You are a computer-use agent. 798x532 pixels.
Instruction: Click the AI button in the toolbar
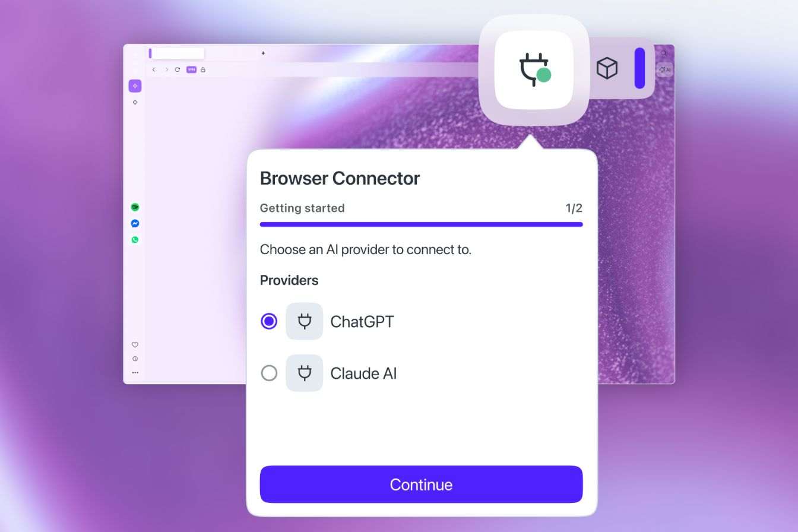[x=664, y=69]
